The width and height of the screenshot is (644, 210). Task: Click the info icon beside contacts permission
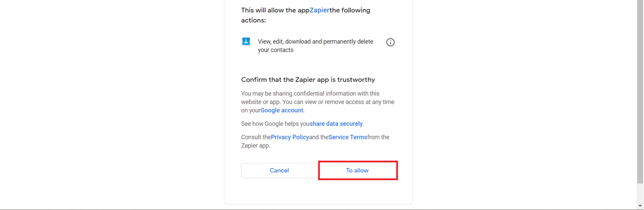click(x=390, y=42)
